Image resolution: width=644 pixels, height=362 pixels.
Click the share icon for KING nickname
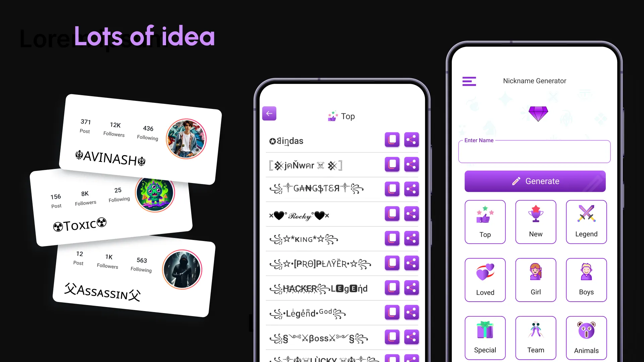coord(411,238)
